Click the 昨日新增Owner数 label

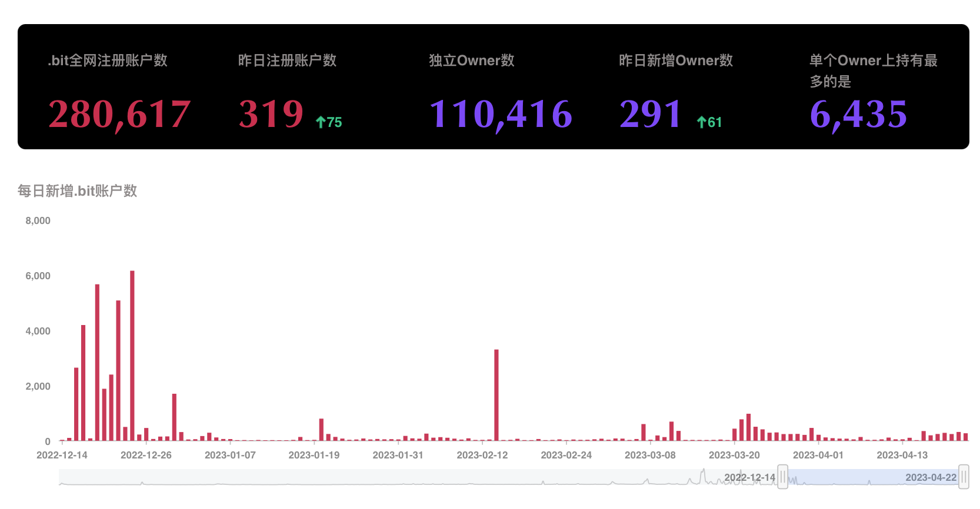click(676, 61)
